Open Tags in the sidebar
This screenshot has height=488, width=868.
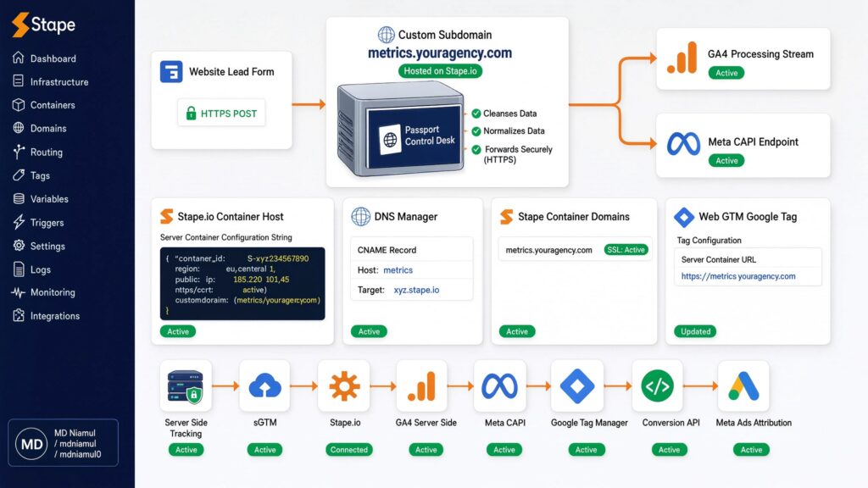point(31,175)
